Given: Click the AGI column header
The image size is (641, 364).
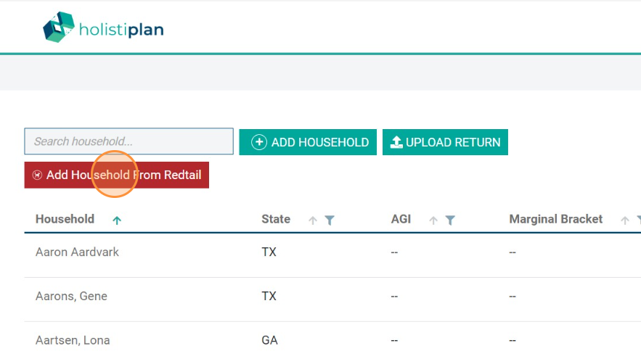Looking at the screenshot, I should 402,219.
